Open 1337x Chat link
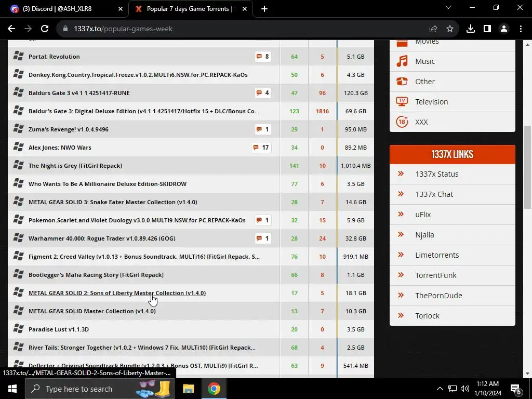532x399 pixels. (x=434, y=194)
